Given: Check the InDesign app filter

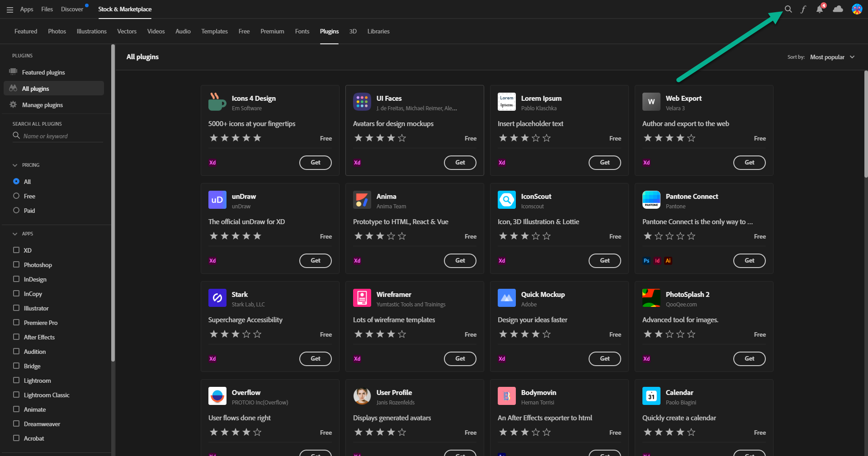Looking at the screenshot, I should [16, 279].
